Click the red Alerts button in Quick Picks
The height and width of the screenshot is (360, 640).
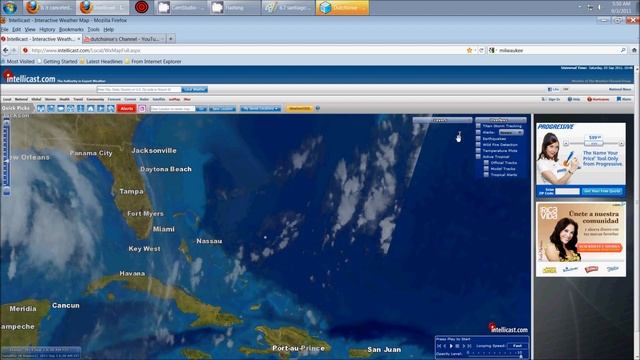coord(127,109)
